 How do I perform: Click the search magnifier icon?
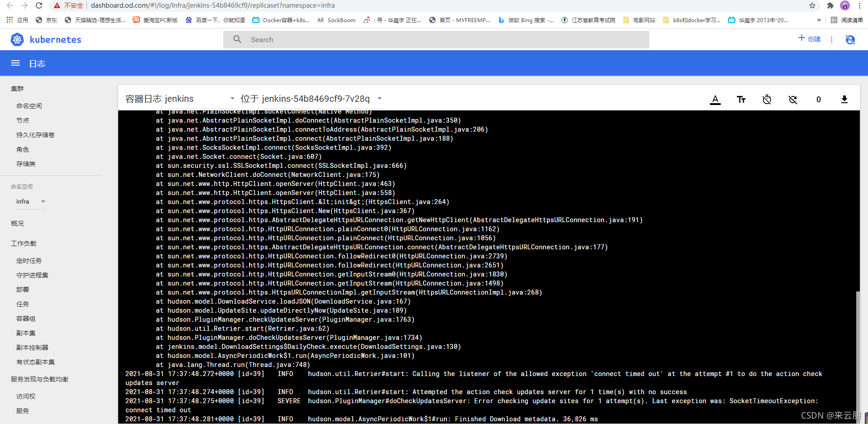point(237,39)
